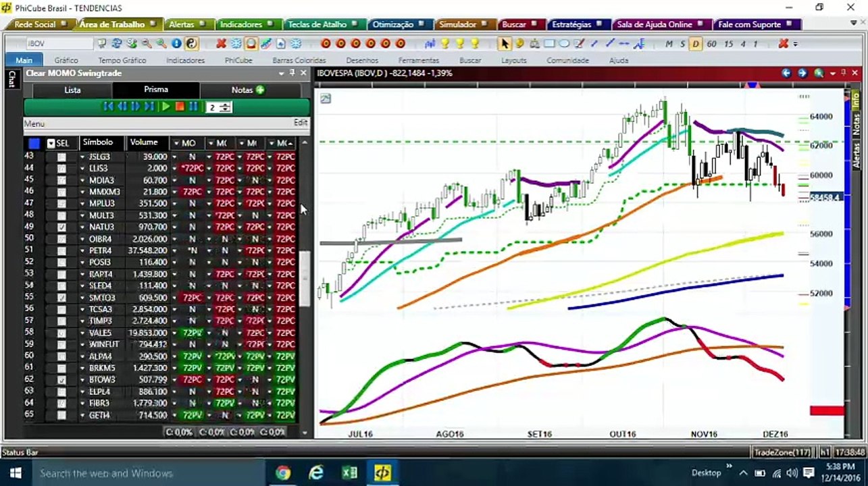The image size is (868, 486).
Task: Click the green plus on Notas tab
Action: point(260,90)
